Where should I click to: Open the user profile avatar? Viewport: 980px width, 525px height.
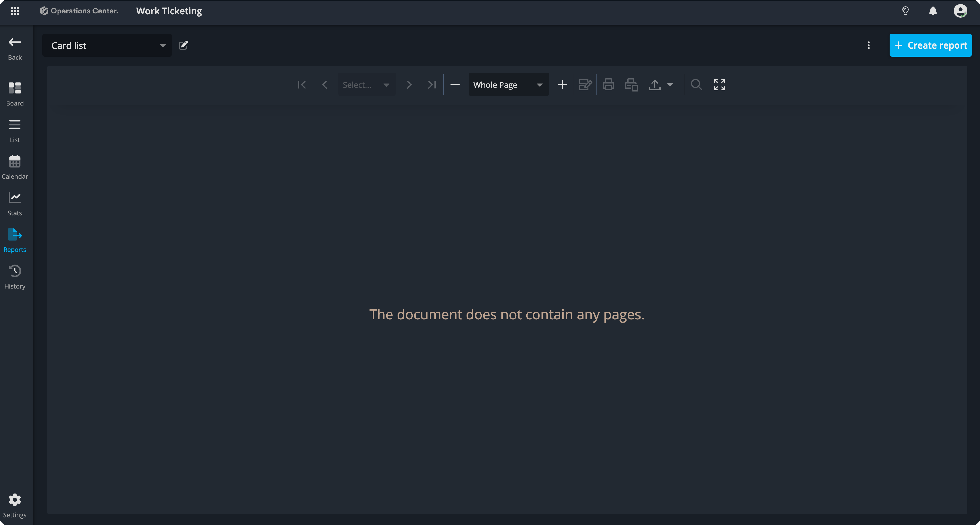960,11
